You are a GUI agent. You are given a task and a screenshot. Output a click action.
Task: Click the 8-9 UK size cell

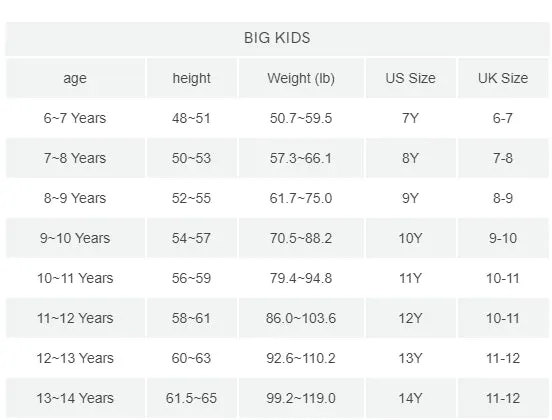(x=503, y=198)
